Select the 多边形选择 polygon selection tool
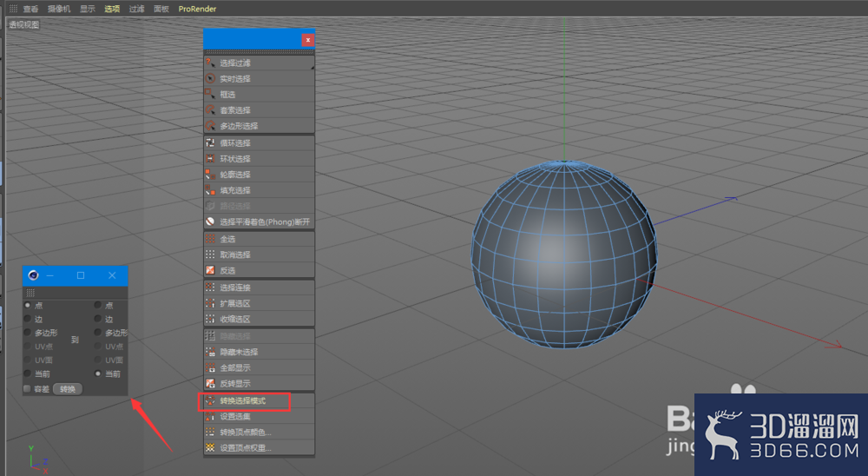868x476 pixels. pyautogui.click(x=259, y=126)
